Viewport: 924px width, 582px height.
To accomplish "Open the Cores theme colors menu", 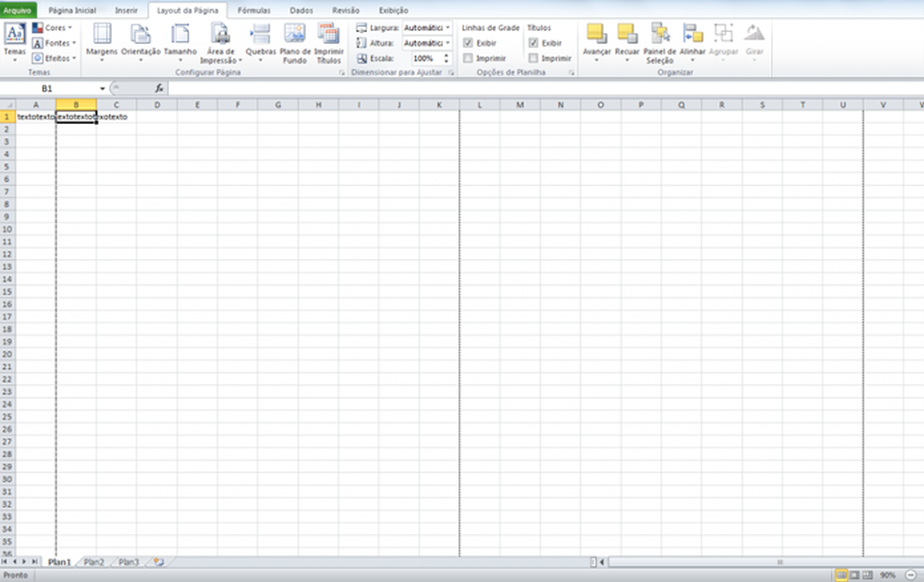I will point(52,27).
